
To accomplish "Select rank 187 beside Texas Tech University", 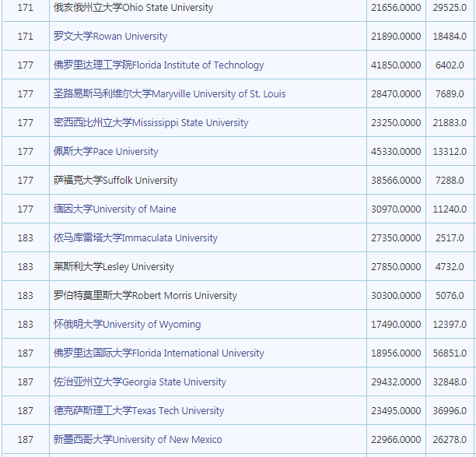I will pos(25,411).
